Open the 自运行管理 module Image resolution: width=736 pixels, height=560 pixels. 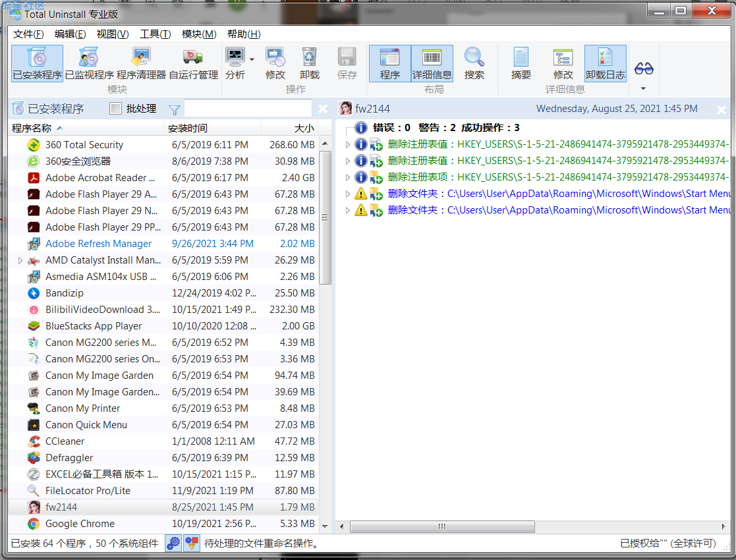193,63
